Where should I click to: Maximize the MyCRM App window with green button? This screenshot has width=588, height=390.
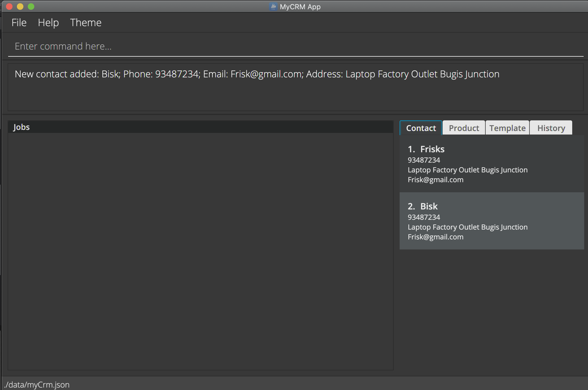pyautogui.click(x=31, y=7)
